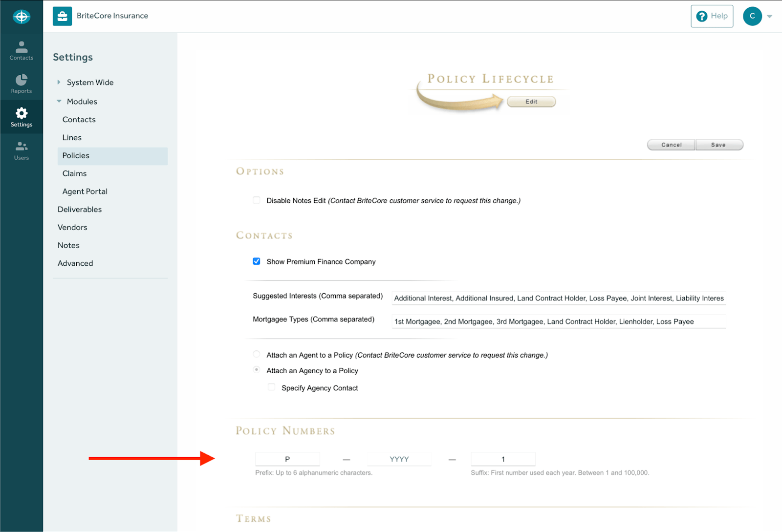Click the Suggested Interests input field
The width and height of the screenshot is (782, 532).
point(559,298)
